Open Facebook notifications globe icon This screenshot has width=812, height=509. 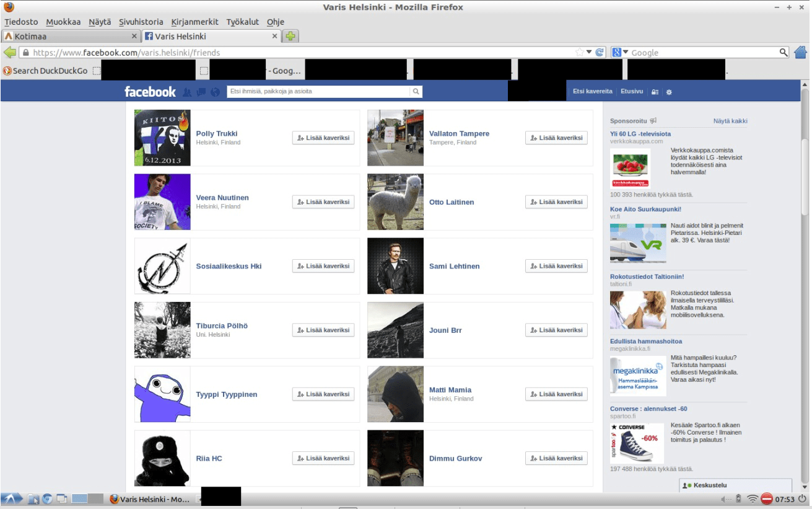coord(215,92)
